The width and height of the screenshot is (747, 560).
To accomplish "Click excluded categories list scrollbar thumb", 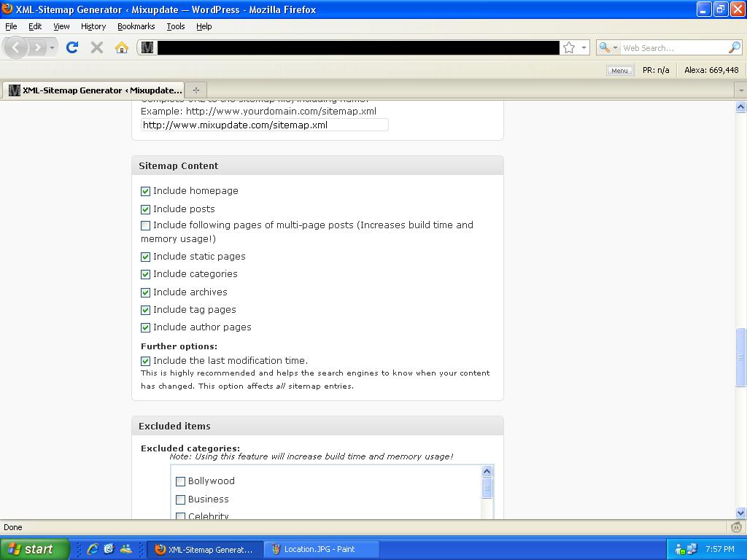I will point(487,488).
